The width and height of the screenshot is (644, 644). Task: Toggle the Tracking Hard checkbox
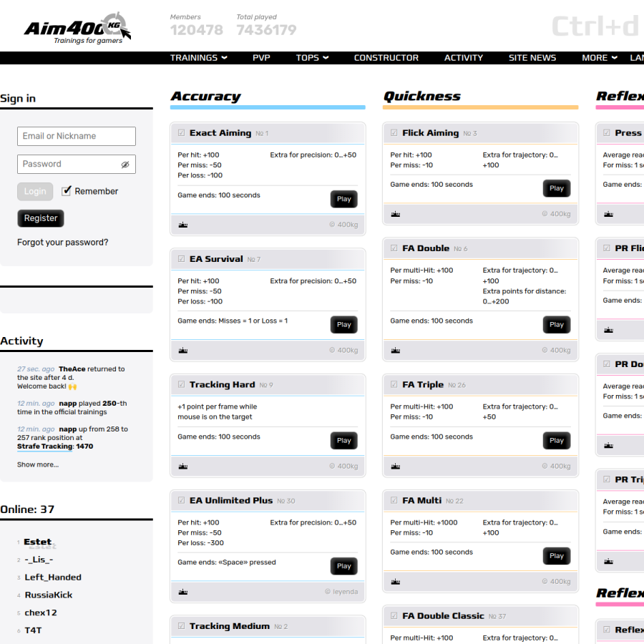pos(181,384)
